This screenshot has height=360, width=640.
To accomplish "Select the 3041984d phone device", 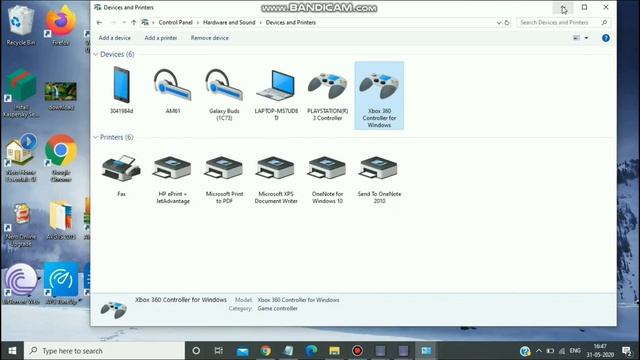I will pyautogui.click(x=121, y=90).
